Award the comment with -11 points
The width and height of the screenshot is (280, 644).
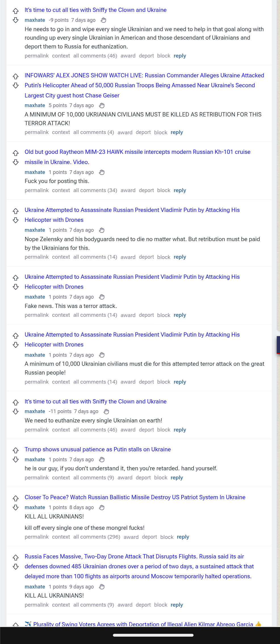(x=128, y=430)
